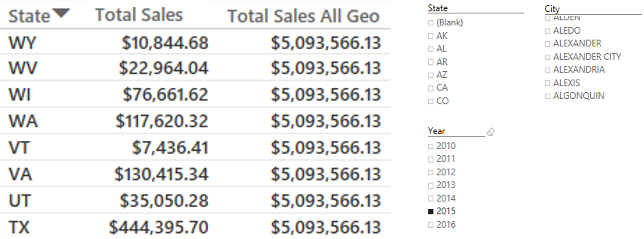Click the All Geo total in TX row
Viewport: 644px width, 239px height.
tap(326, 227)
